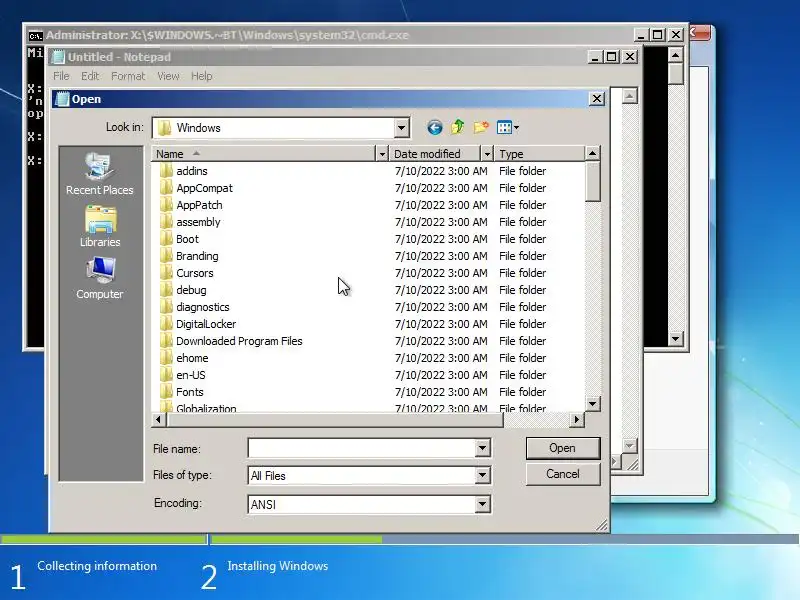This screenshot has width=800, height=600.
Task: Click the Notepad title bar icon
Action: coord(59,57)
